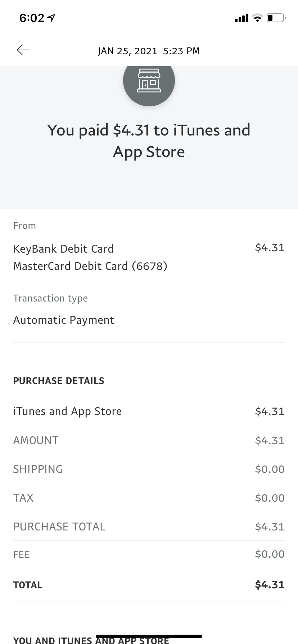The height and width of the screenshot is (644, 298).
Task: Tap the AMOUNT row
Action: pos(149,440)
